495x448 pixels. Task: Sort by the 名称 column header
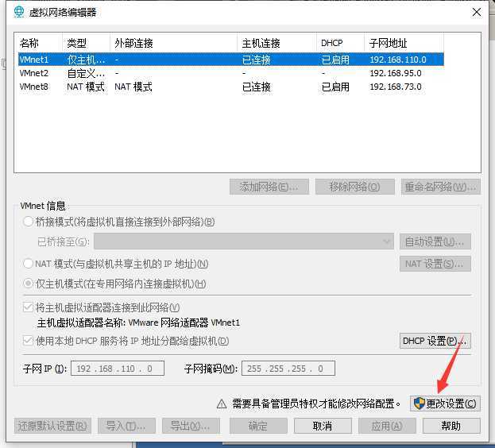[x=38, y=43]
